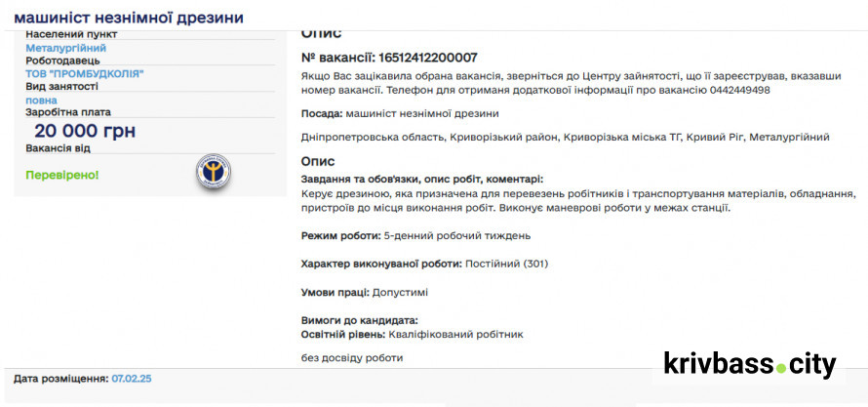The height and width of the screenshot is (407, 868).
Task: Open the Металургійний locality link
Action: point(66,47)
